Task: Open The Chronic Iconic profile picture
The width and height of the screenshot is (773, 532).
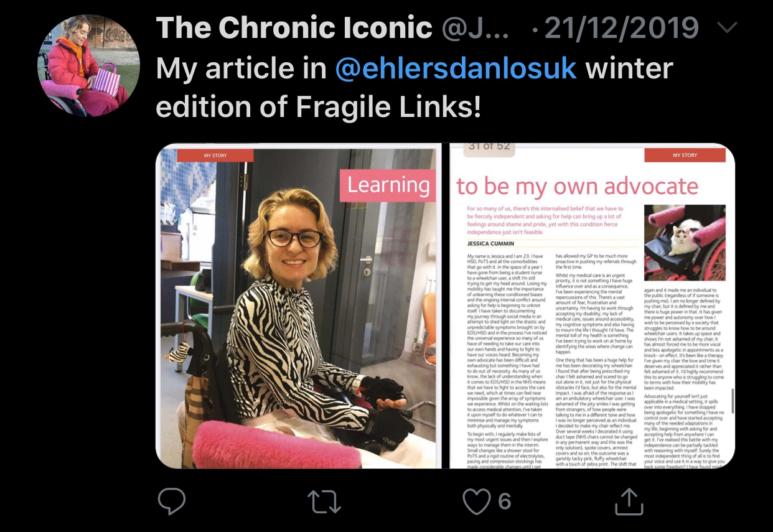Action: [88, 65]
